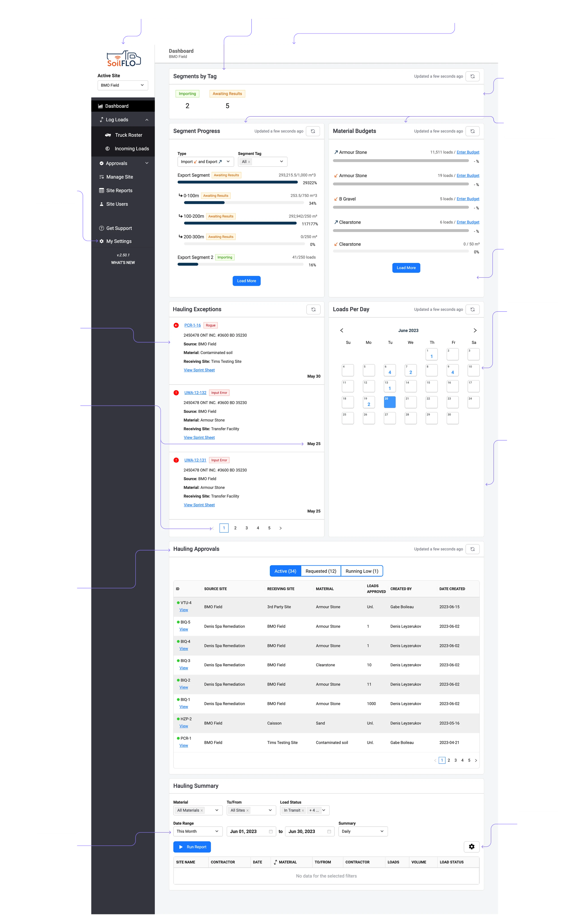
Task: Remove All Materials filter chip
Action: [202, 810]
